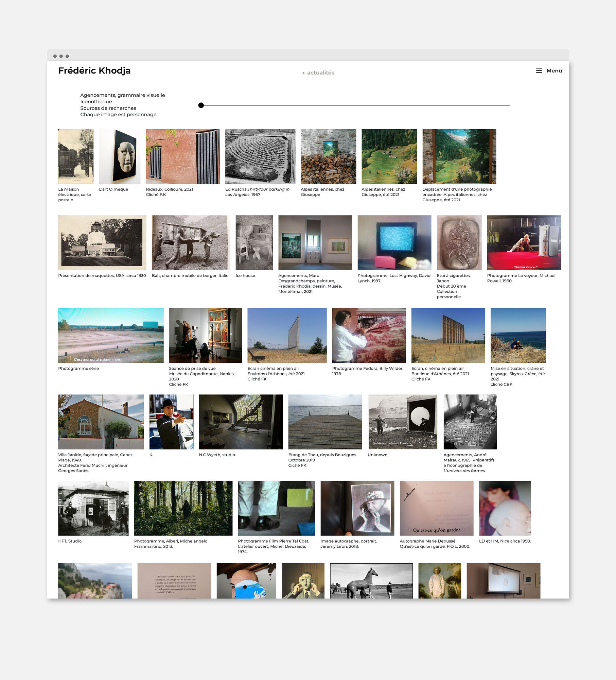616x680 pixels.
Task: Click the Villa Janido façade photo
Action: 101,422
